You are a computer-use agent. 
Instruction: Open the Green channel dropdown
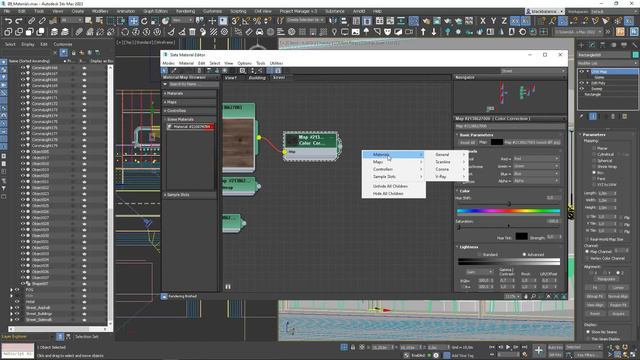536,166
